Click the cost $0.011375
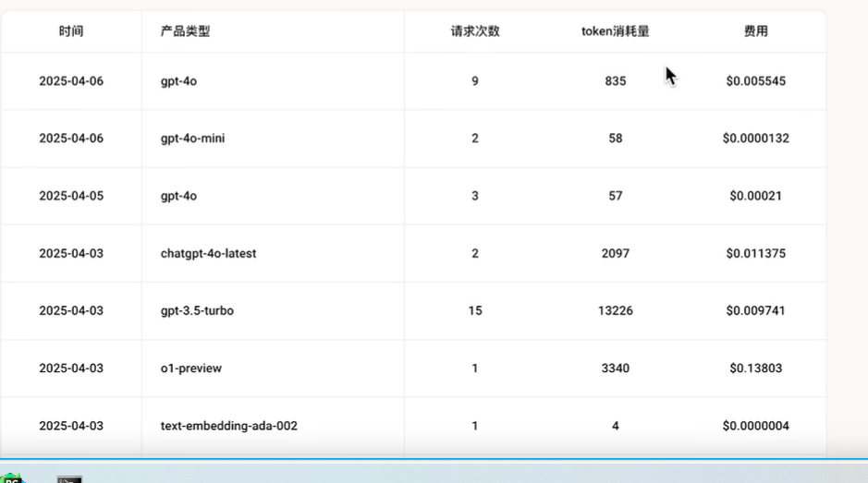The image size is (868, 483). pyautogui.click(x=755, y=253)
